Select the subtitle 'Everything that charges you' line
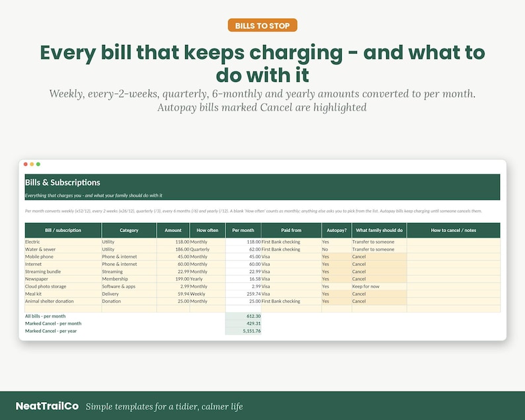This screenshot has height=420, width=525. coord(94,195)
